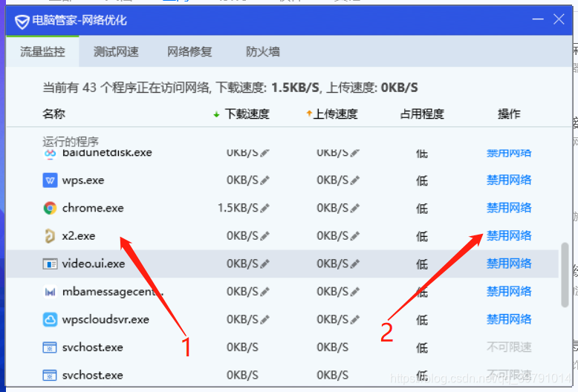Click the x2.exe program icon
Image resolution: width=578 pixels, height=392 pixels.
[x=50, y=236]
